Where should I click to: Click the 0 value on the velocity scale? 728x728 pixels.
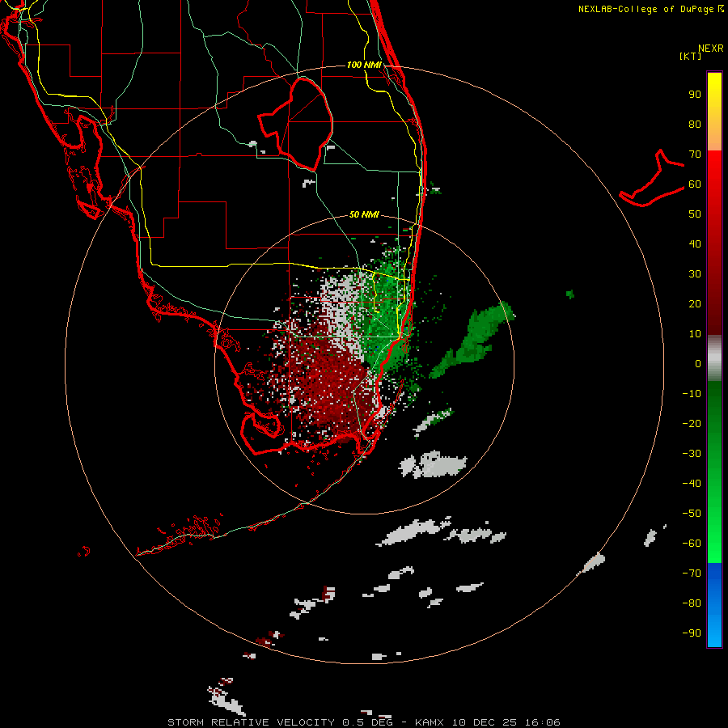click(698, 364)
